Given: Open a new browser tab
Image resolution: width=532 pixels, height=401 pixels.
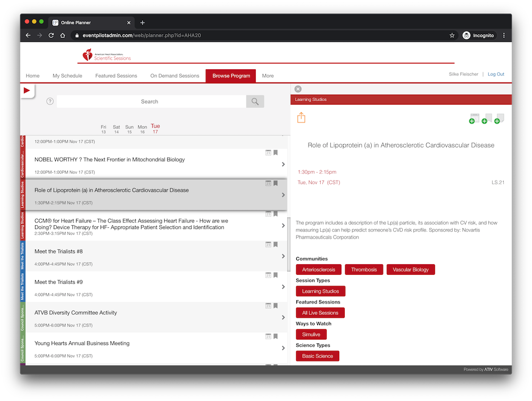Looking at the screenshot, I should pos(143,23).
